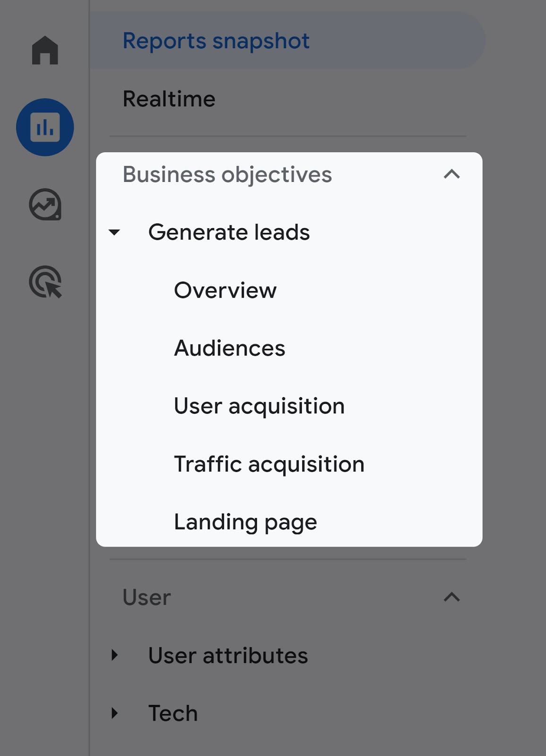
Task: Collapse the Business objectives section chevron
Action: (452, 174)
